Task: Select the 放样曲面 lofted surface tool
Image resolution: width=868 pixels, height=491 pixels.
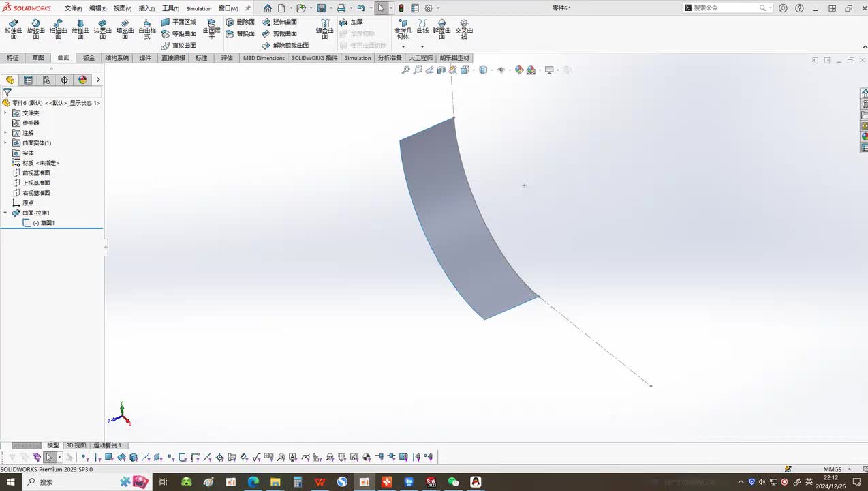Action: tap(80, 29)
